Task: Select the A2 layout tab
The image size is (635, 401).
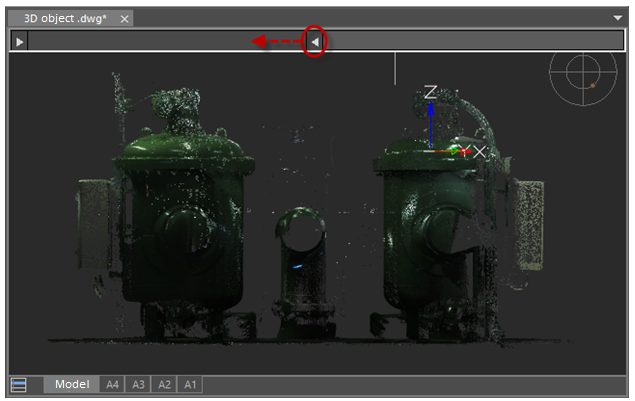Action: tap(164, 385)
